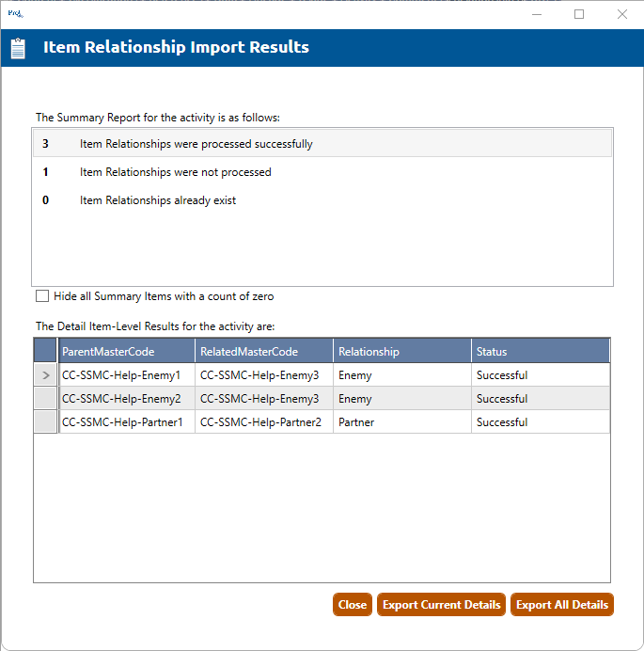Close window using title bar X
The width and height of the screenshot is (644, 651).
point(621,14)
